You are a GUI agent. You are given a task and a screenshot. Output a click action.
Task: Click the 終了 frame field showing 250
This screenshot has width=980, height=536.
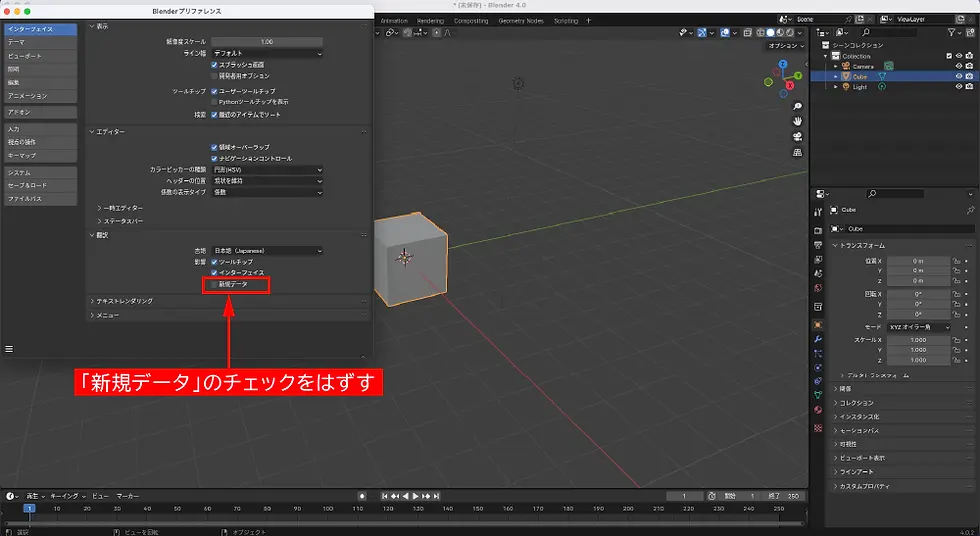pyautogui.click(x=784, y=496)
